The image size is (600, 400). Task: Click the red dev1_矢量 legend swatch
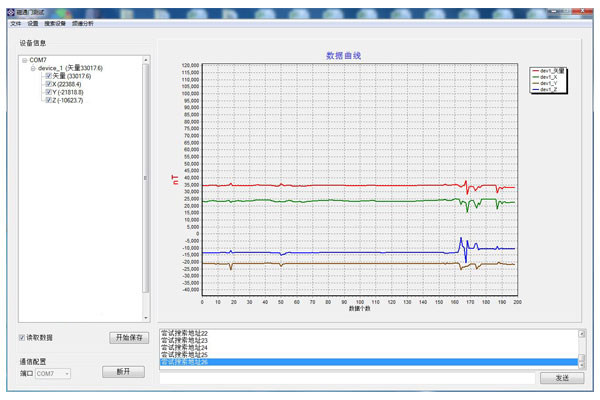click(535, 70)
